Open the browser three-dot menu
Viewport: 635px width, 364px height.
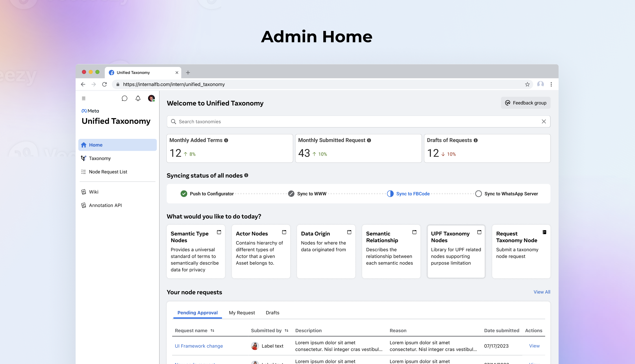(x=551, y=84)
